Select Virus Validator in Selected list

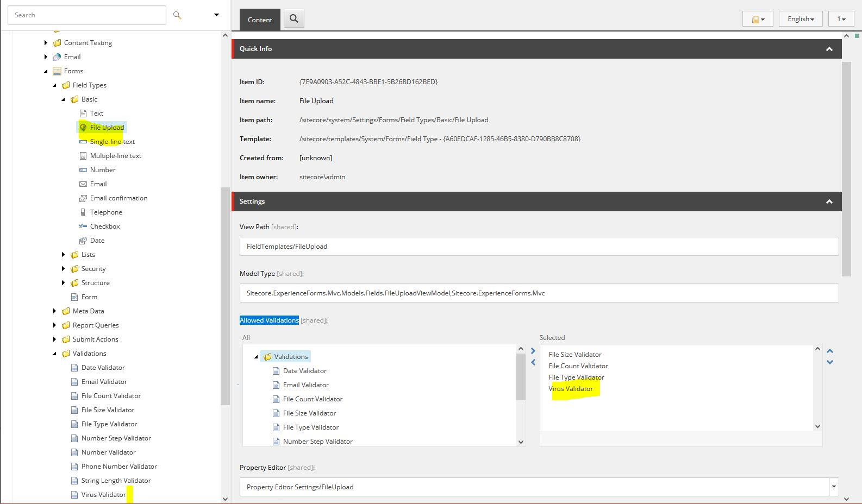coord(571,389)
